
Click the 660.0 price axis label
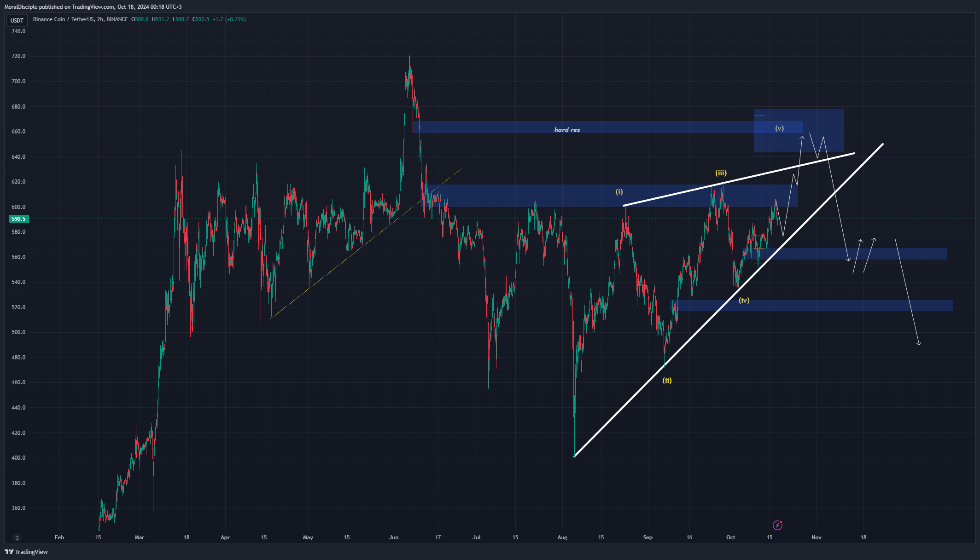[x=18, y=132]
